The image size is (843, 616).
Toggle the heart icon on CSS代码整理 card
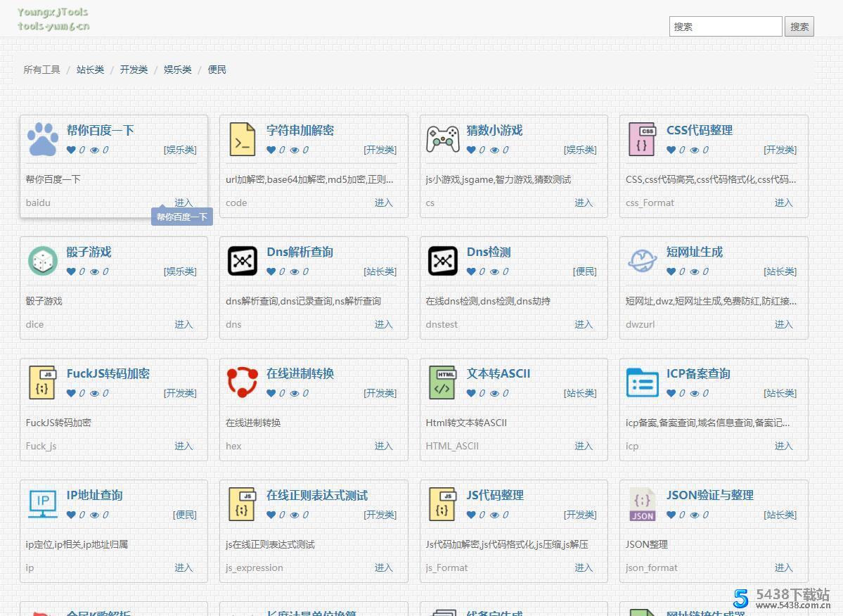click(672, 150)
